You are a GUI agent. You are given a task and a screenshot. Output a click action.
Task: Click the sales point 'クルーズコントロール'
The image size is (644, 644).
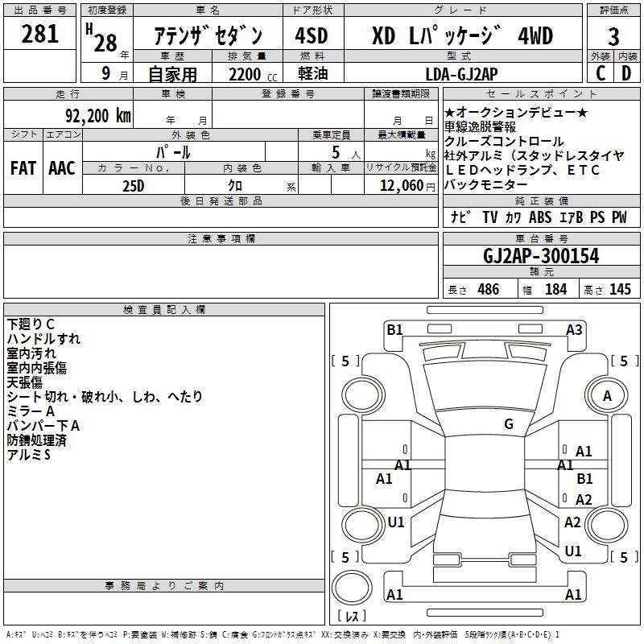[504, 142]
